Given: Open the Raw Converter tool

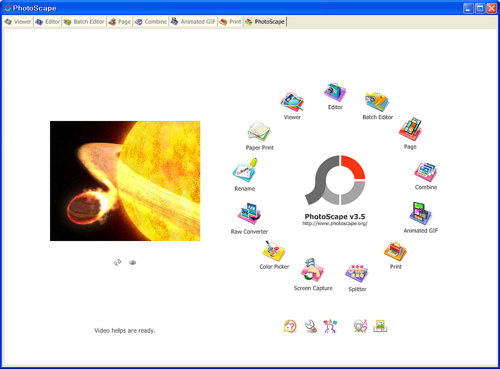Looking at the screenshot, I should tap(249, 214).
